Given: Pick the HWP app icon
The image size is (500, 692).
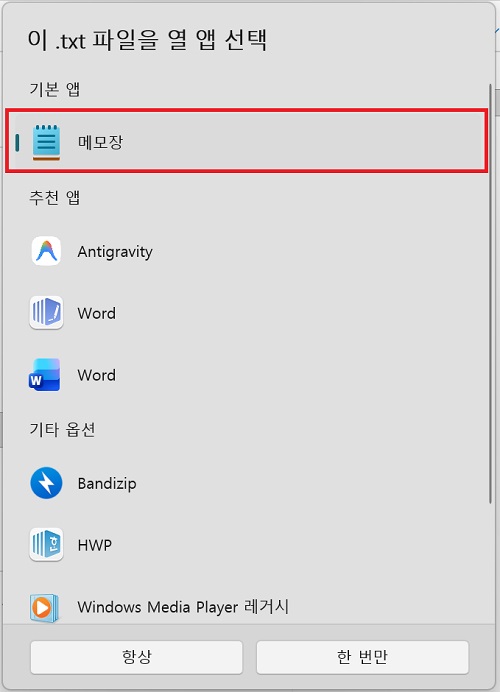Looking at the screenshot, I should (46, 545).
